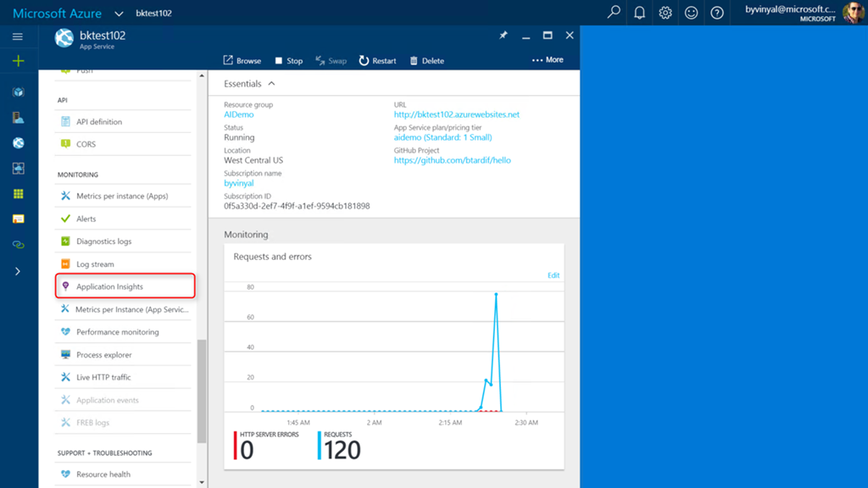Open the portal hamburger menu
Viewport: 868px width, 488px height.
18,36
